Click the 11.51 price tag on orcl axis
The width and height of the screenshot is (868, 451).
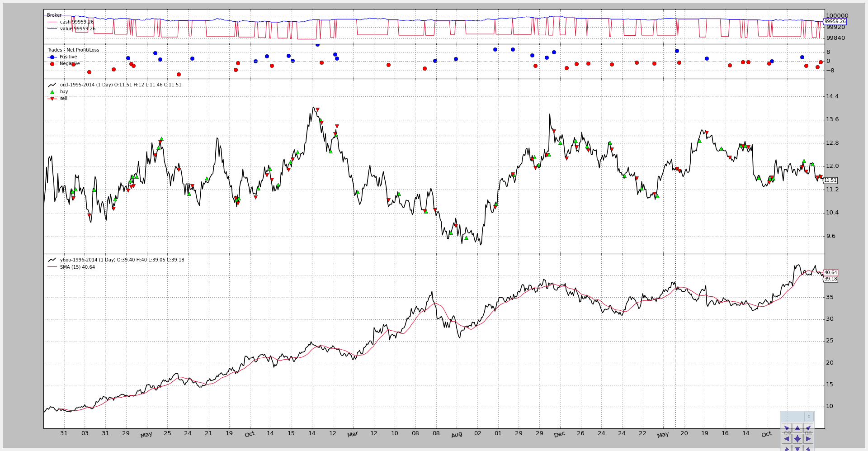pos(830,180)
